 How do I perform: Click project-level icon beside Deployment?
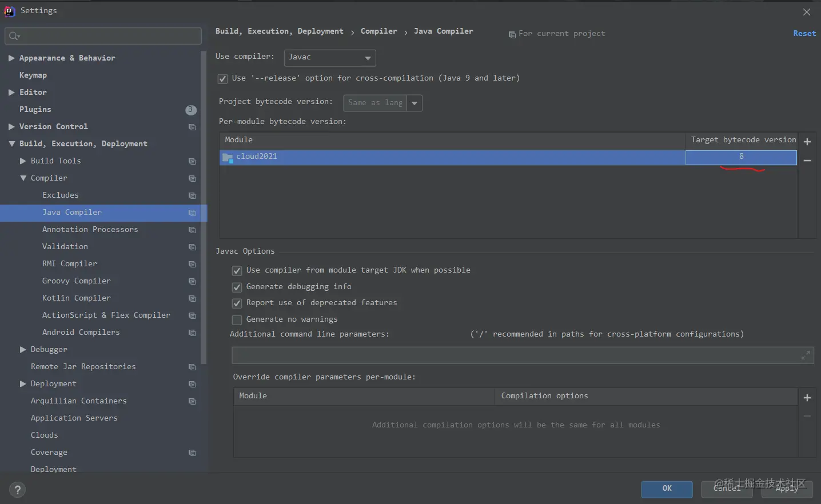pos(192,384)
